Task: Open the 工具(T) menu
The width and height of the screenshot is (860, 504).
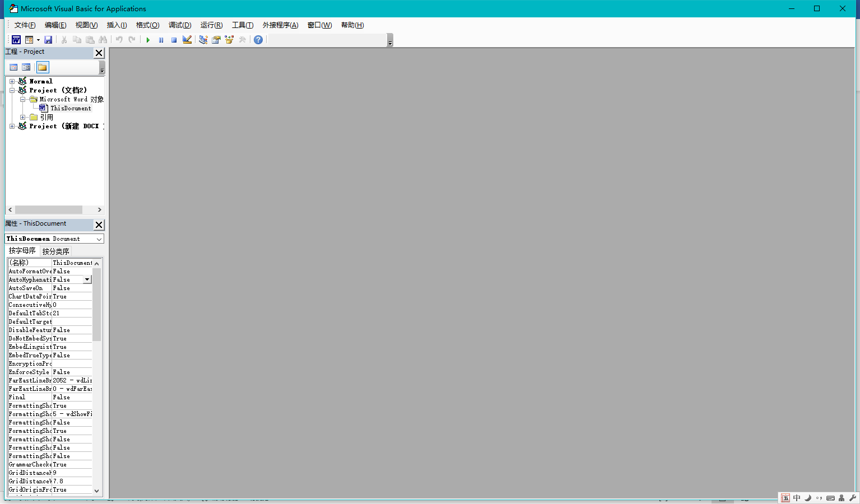Action: [243, 25]
